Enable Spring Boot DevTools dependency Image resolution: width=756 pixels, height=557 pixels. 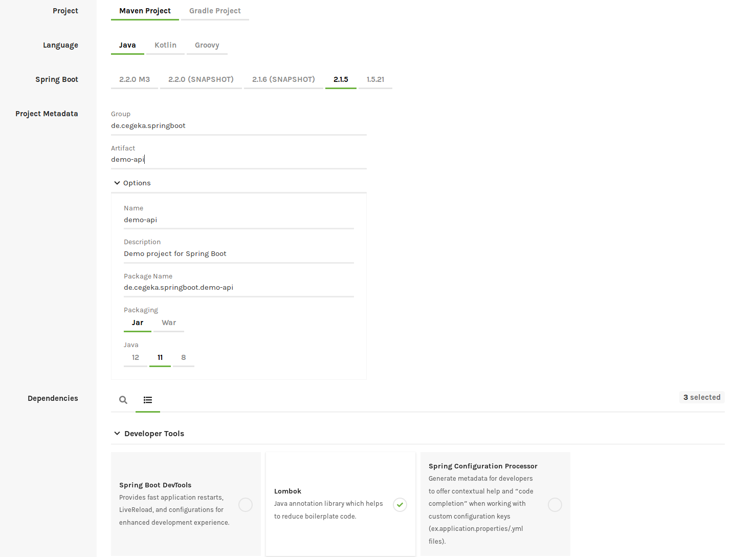tap(246, 505)
